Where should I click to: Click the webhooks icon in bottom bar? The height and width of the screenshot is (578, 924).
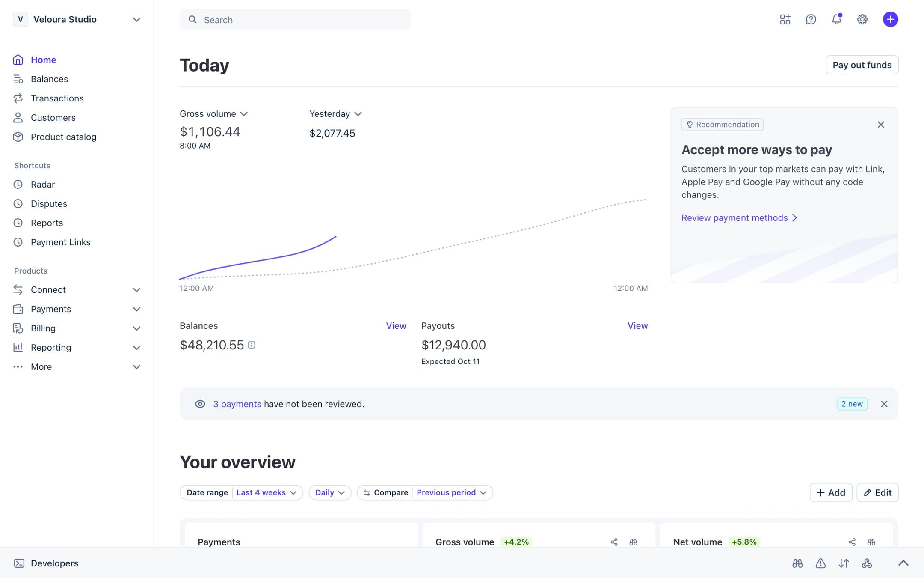tap(867, 563)
